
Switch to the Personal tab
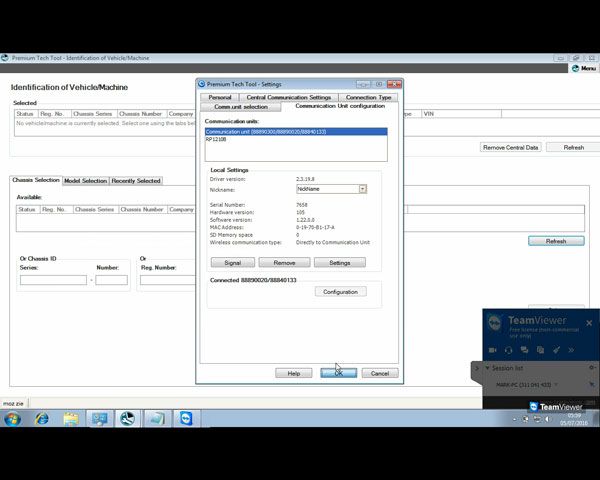(x=219, y=97)
